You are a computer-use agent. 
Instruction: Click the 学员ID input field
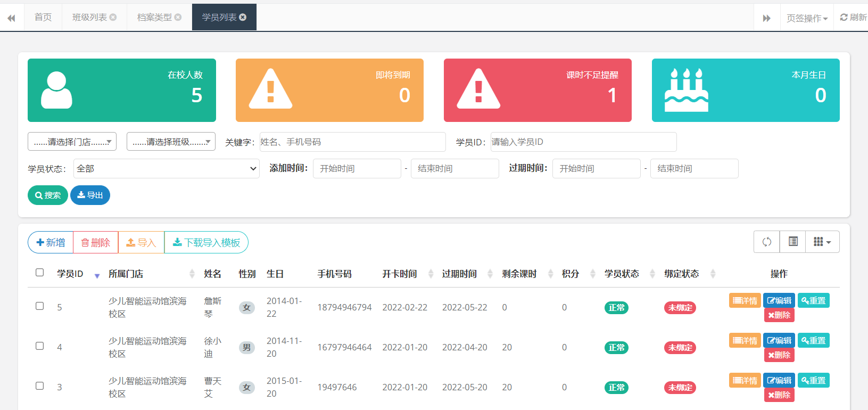point(583,142)
